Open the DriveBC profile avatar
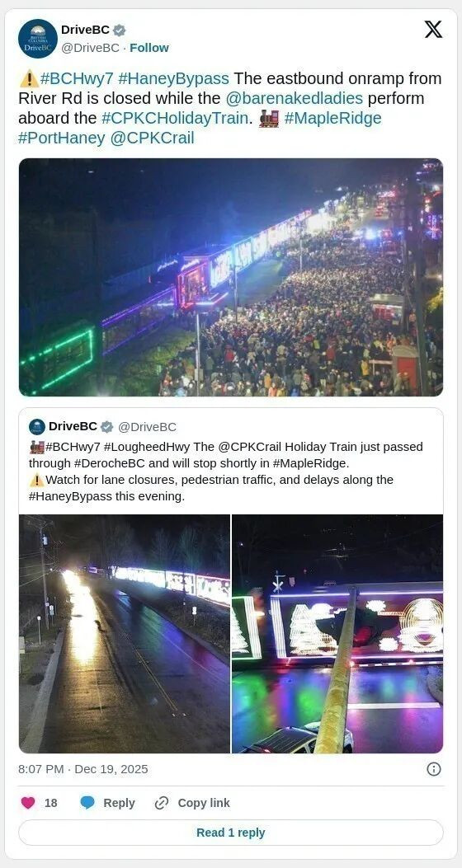Viewport: 462px width, 868px height. [38, 39]
